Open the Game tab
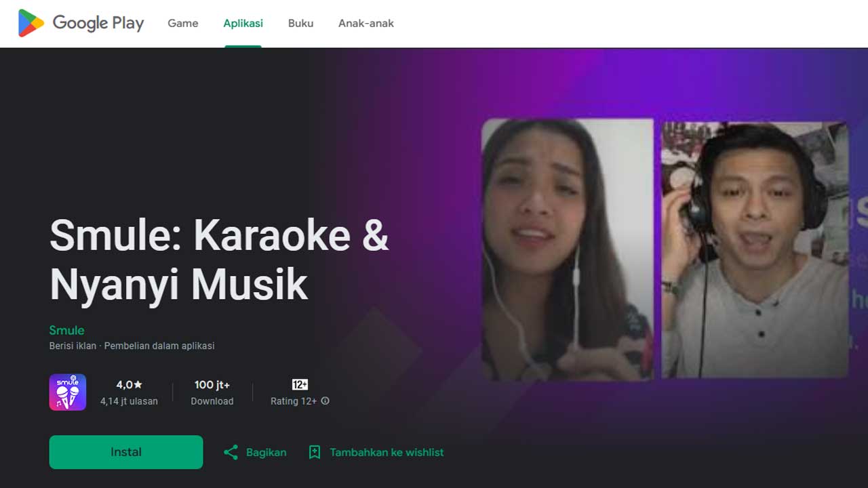Screen dimensions: 868x488 [183, 23]
